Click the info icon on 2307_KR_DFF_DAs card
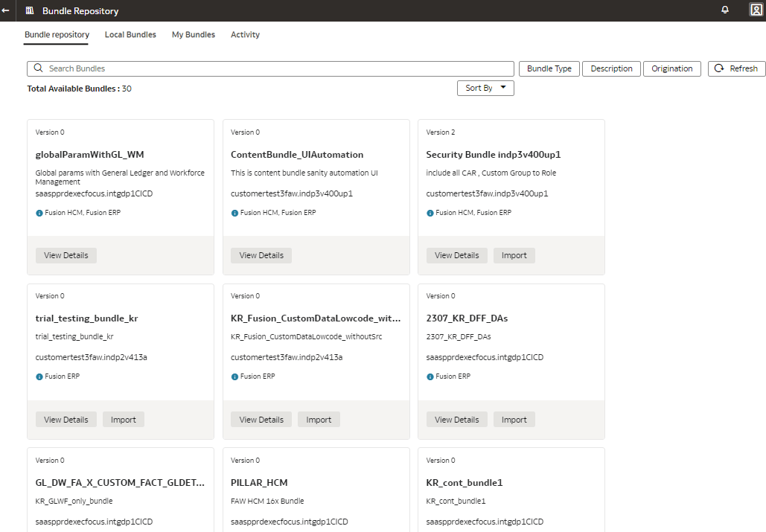Screen dimensions: 766x532 point(429,376)
